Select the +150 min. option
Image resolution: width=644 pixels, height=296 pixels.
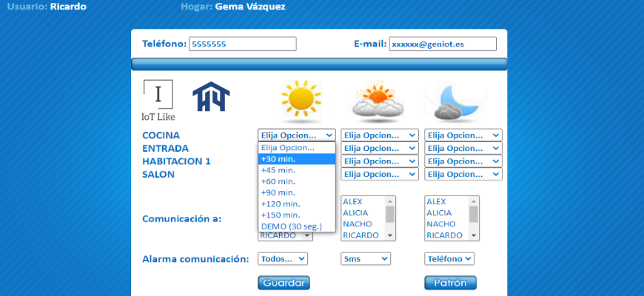tap(297, 215)
